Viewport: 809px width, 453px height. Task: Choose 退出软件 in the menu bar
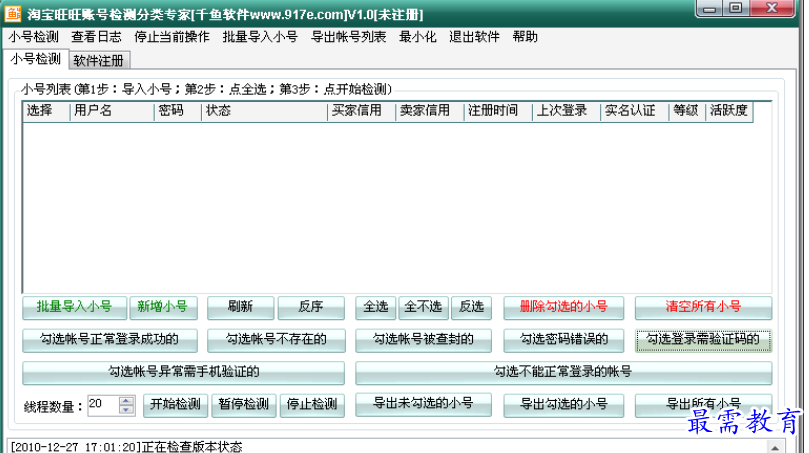[x=474, y=37]
